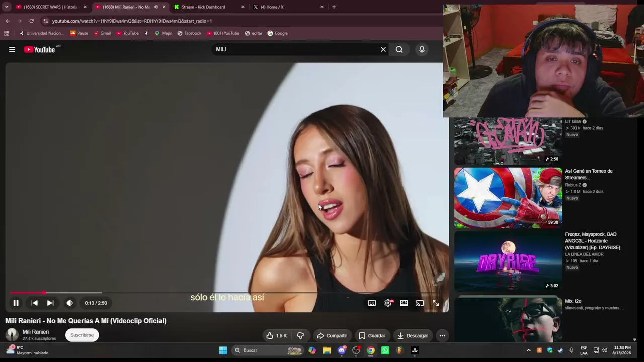This screenshot has height=362, width=644.
Task: Share the video via Compartir
Action: 332,335
